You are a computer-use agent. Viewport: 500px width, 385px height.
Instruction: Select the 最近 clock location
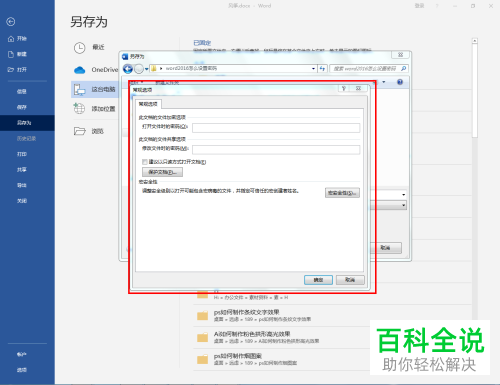click(x=89, y=48)
